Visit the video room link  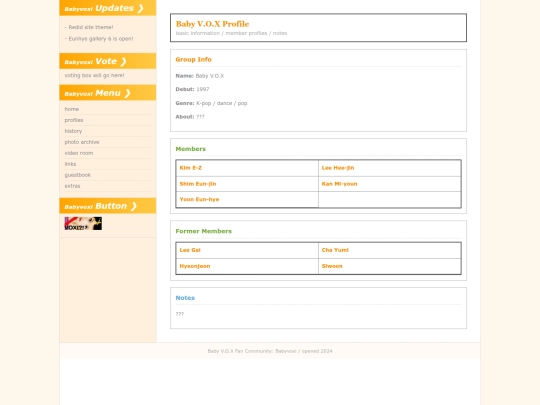pyautogui.click(x=79, y=153)
